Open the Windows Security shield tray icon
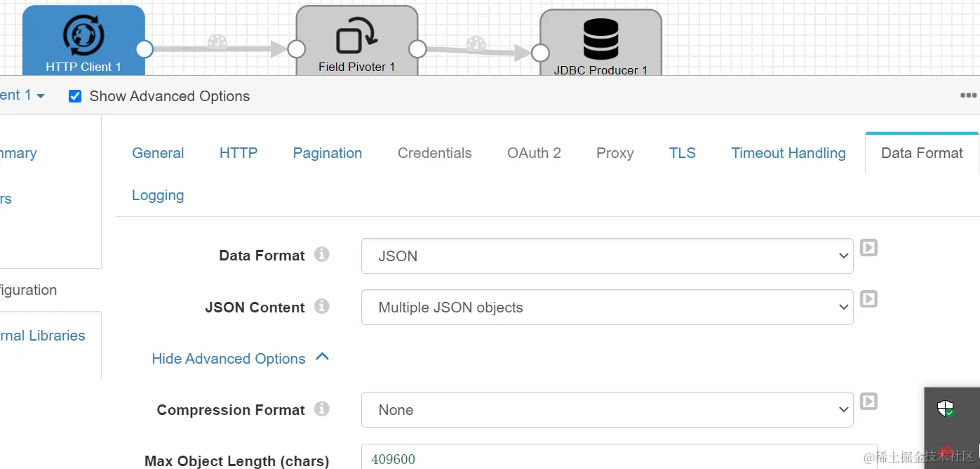Viewport: 980px width, 469px height. click(x=946, y=409)
